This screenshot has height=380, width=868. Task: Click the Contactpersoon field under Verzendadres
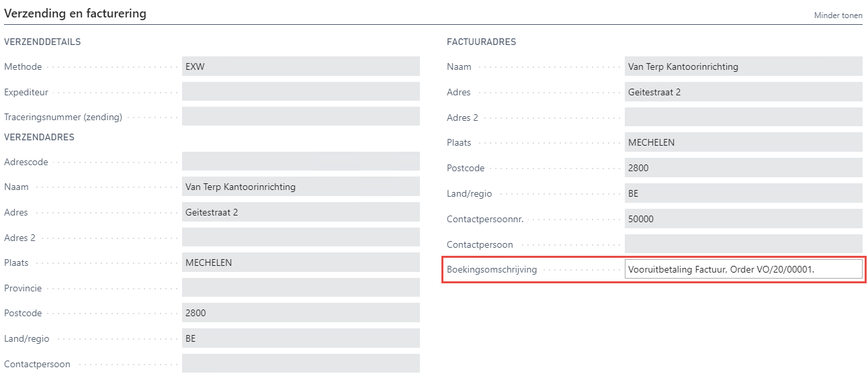tap(300, 364)
